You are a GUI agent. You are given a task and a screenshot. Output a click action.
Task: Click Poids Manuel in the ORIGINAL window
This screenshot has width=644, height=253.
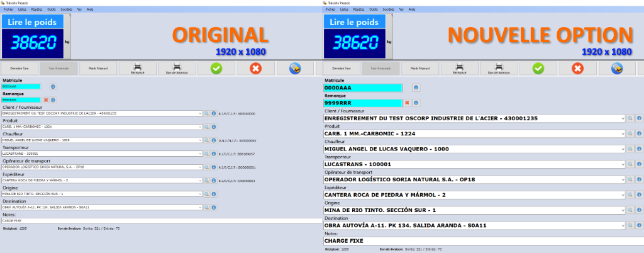(98, 68)
